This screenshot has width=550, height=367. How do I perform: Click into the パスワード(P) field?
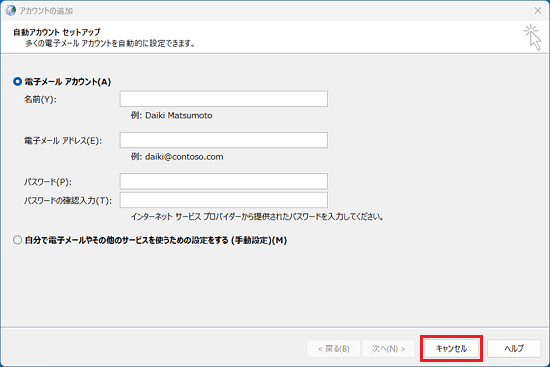pyautogui.click(x=224, y=181)
